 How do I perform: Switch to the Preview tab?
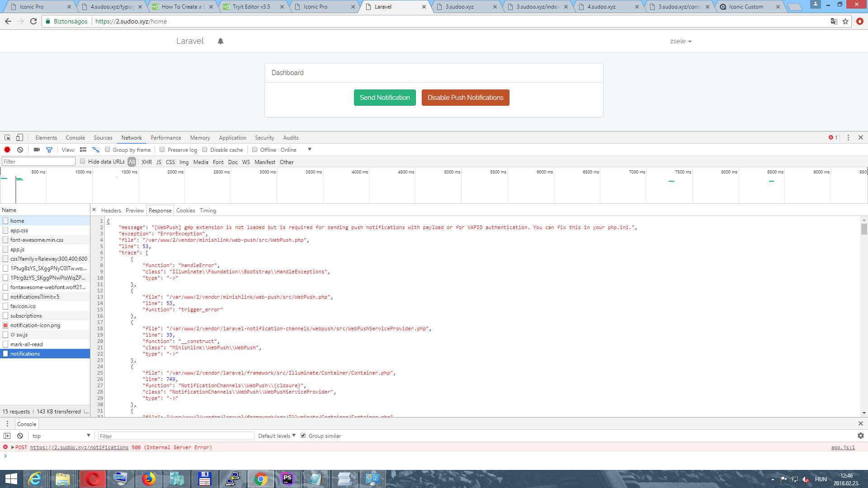click(x=134, y=210)
